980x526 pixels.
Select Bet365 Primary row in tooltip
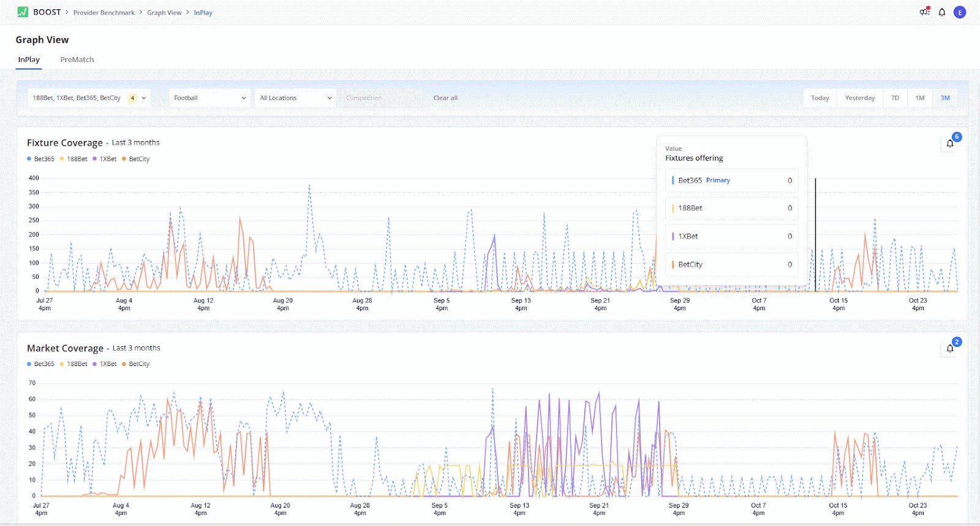pyautogui.click(x=731, y=181)
